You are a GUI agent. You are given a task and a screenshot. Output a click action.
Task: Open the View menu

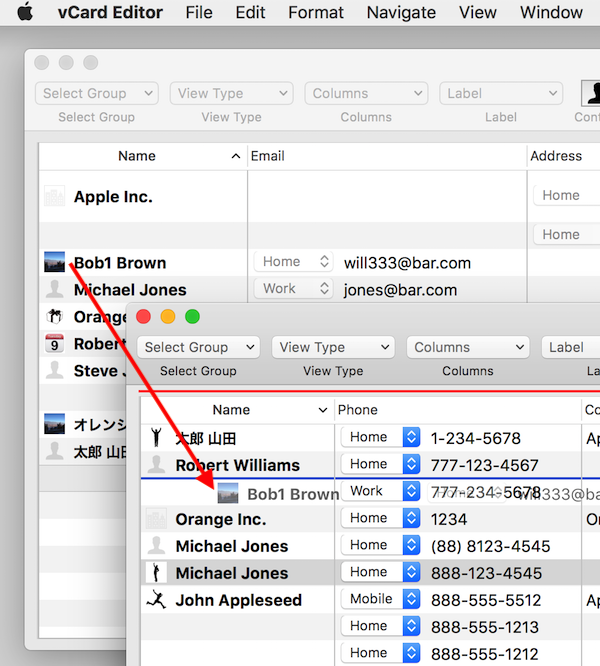pos(478,12)
